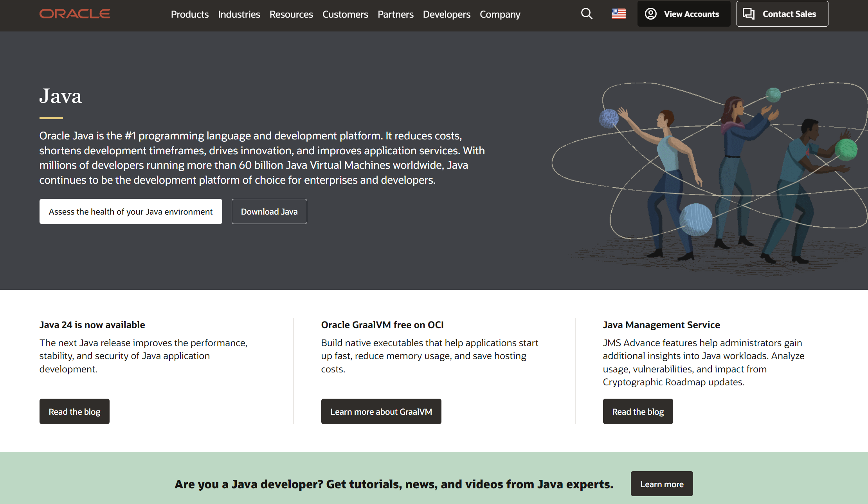The width and height of the screenshot is (868, 504).
Task: Open the US flag country selector
Action: pyautogui.click(x=618, y=14)
